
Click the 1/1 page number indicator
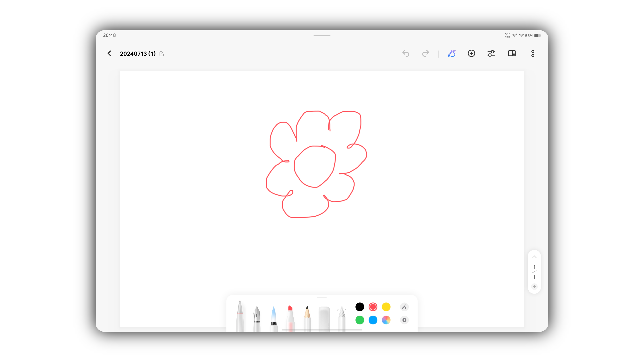534,272
